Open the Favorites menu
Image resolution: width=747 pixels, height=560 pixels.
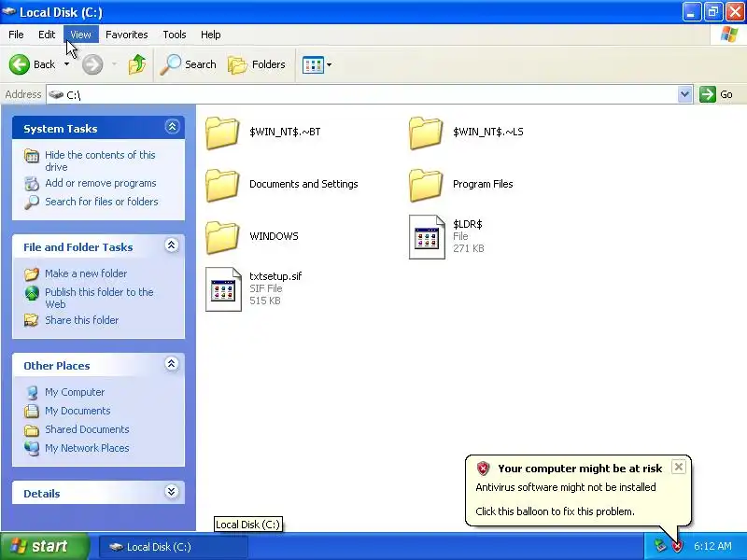127,35
